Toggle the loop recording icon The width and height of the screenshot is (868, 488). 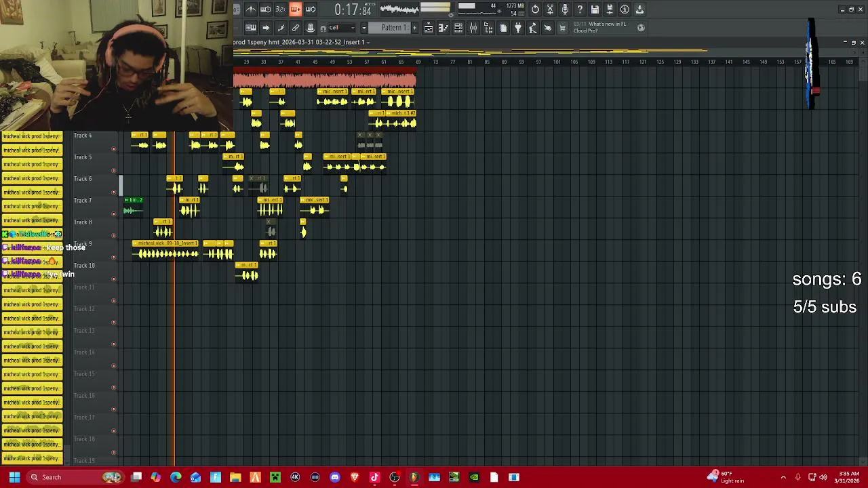click(311, 9)
